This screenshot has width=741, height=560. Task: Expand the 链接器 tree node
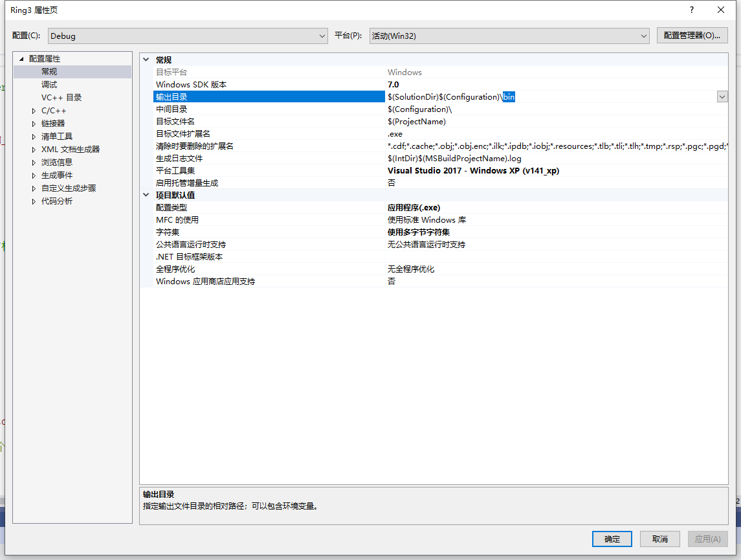coord(34,124)
